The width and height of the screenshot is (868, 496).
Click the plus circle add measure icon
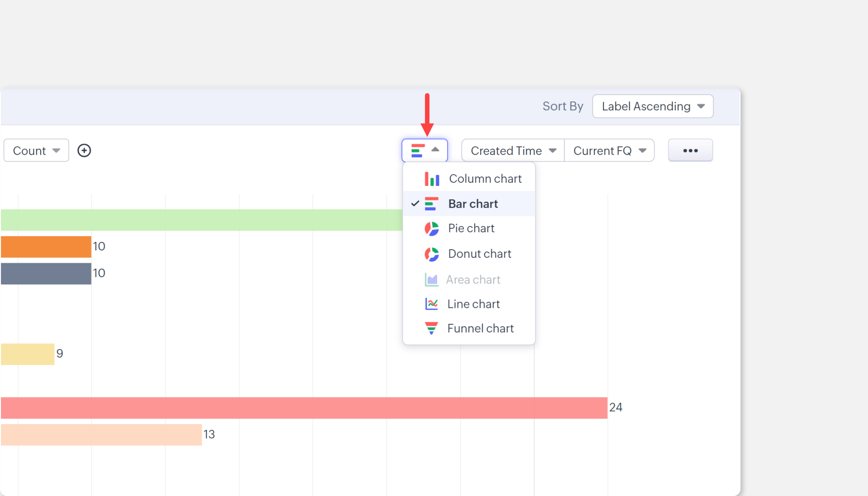tap(84, 151)
